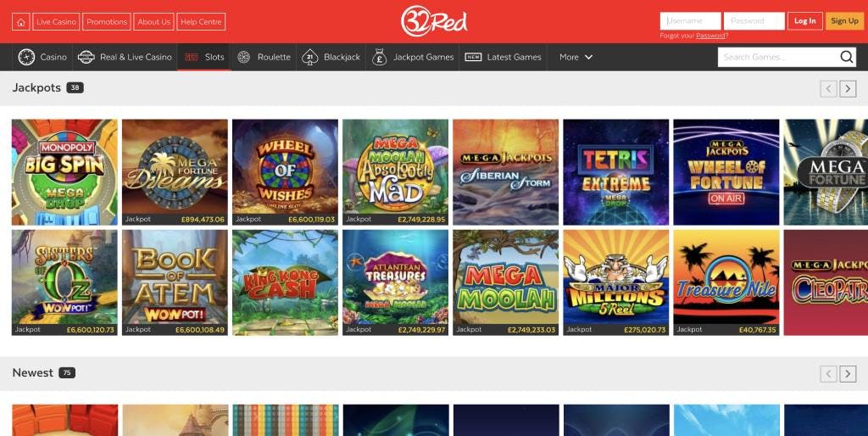Open MegaJackpots Siberian Storm game
The height and width of the screenshot is (436, 868).
coord(505,171)
